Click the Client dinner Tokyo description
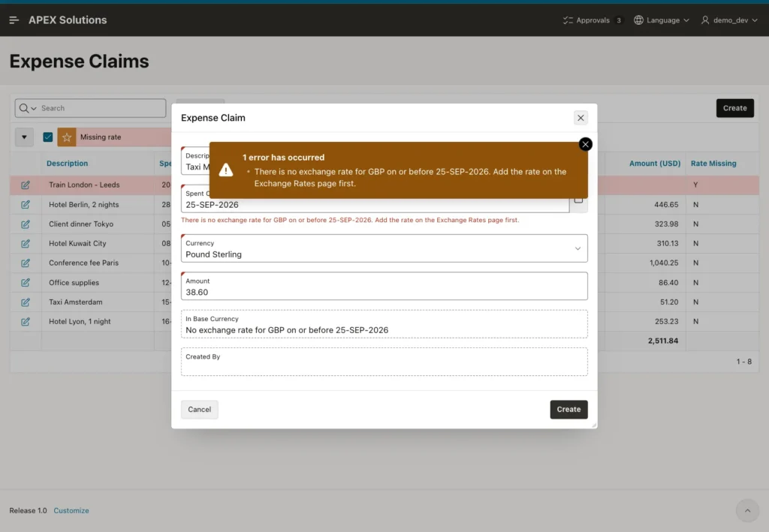 pyautogui.click(x=81, y=224)
